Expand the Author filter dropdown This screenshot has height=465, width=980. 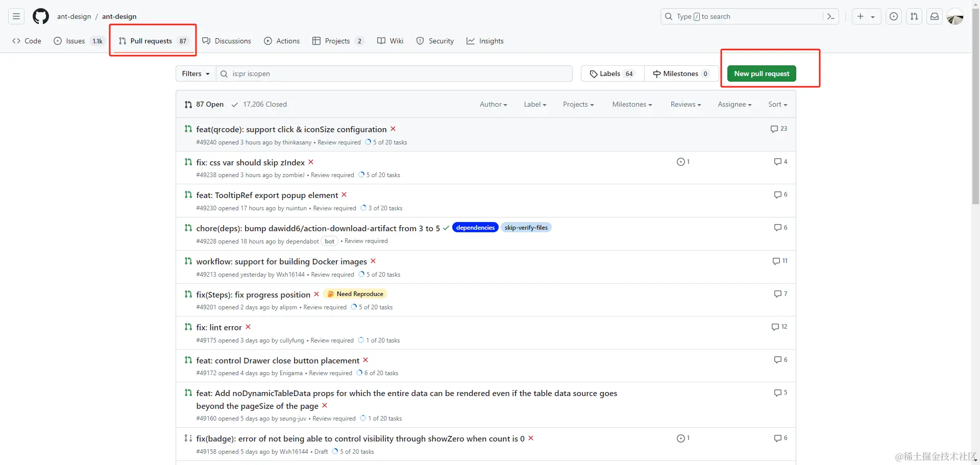click(x=494, y=104)
